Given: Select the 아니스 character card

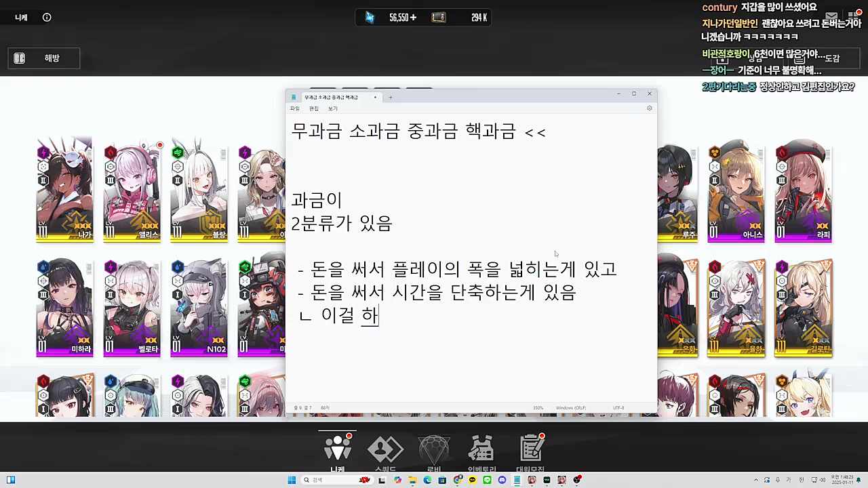Looking at the screenshot, I should [736, 190].
